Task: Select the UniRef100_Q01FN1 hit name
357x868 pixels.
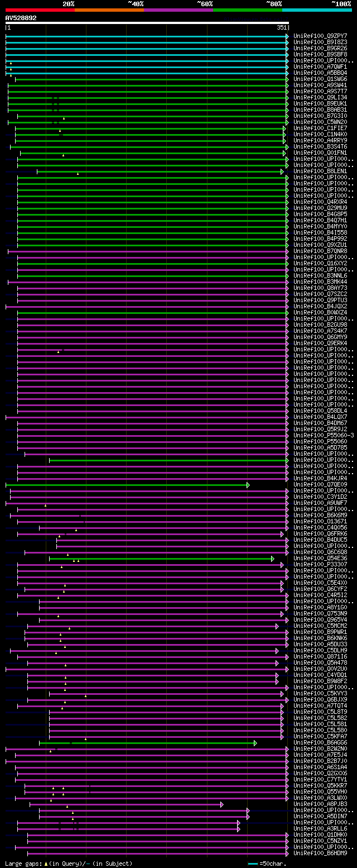Action: (320, 152)
